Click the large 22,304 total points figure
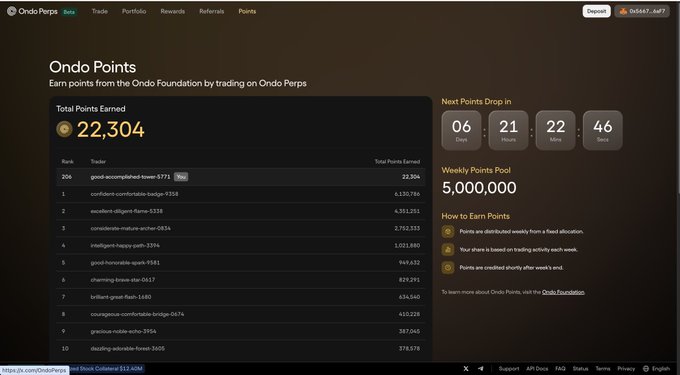The image size is (680, 375). (x=111, y=130)
